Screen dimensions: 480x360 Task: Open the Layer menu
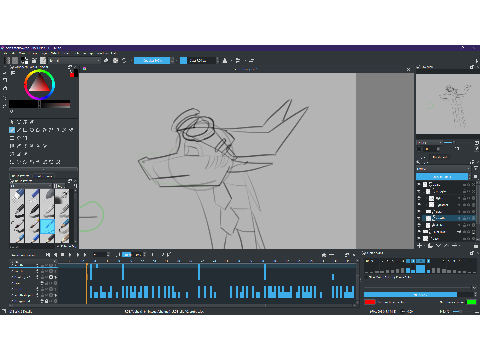tap(44, 53)
